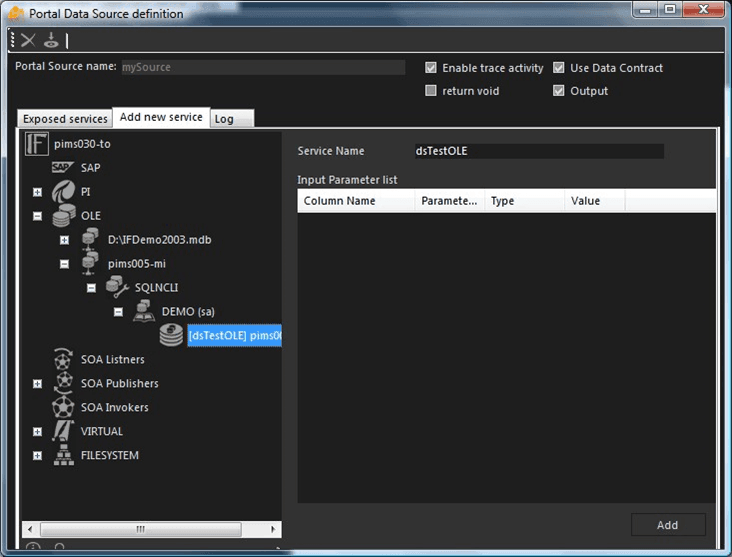The height and width of the screenshot is (557, 732).
Task: Click the VIRTUAL node icon
Action: pos(63,430)
